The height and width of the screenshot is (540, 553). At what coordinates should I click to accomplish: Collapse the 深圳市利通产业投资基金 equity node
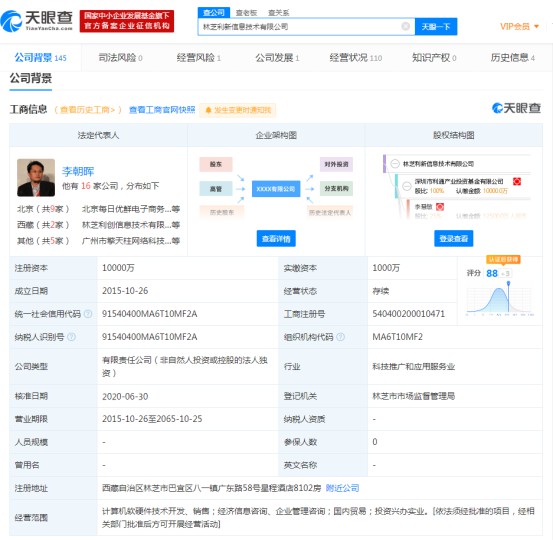(x=407, y=186)
